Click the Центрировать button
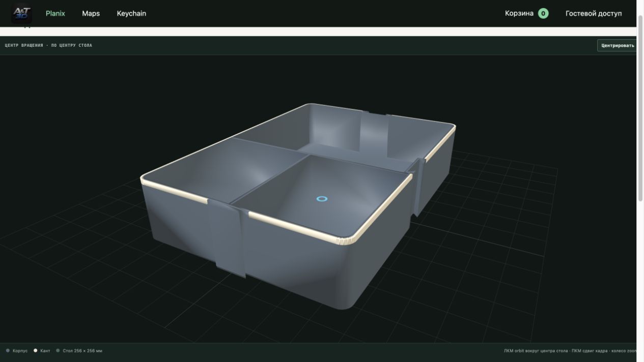Viewport: 644px width, 362px height. coord(618,45)
